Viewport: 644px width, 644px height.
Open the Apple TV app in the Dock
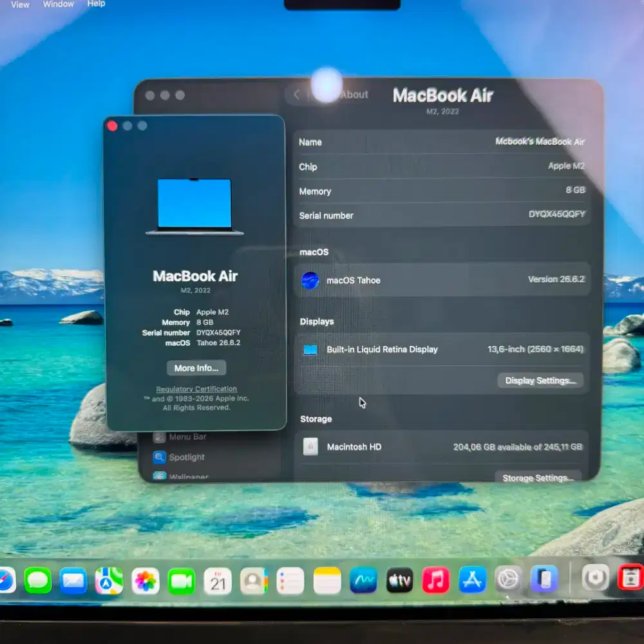(x=400, y=580)
